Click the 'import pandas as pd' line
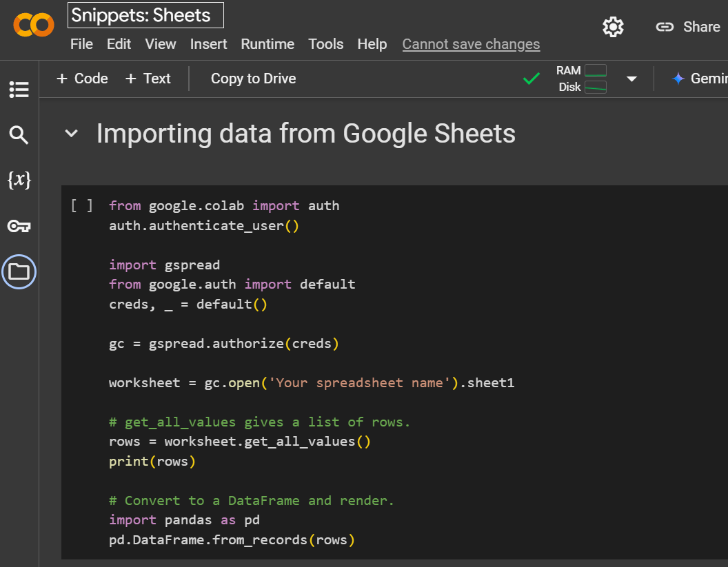Image resolution: width=728 pixels, height=567 pixels. pyautogui.click(x=184, y=520)
